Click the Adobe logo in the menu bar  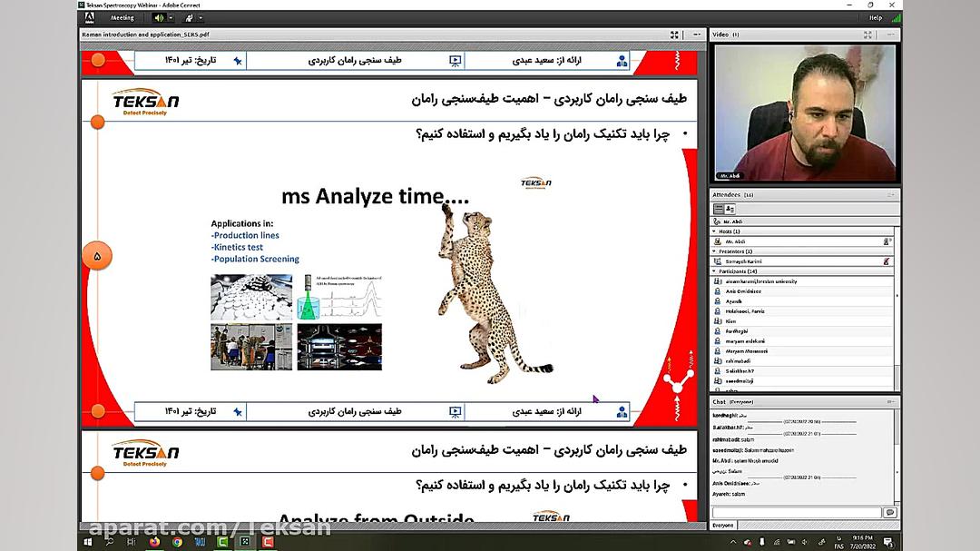pos(89,17)
